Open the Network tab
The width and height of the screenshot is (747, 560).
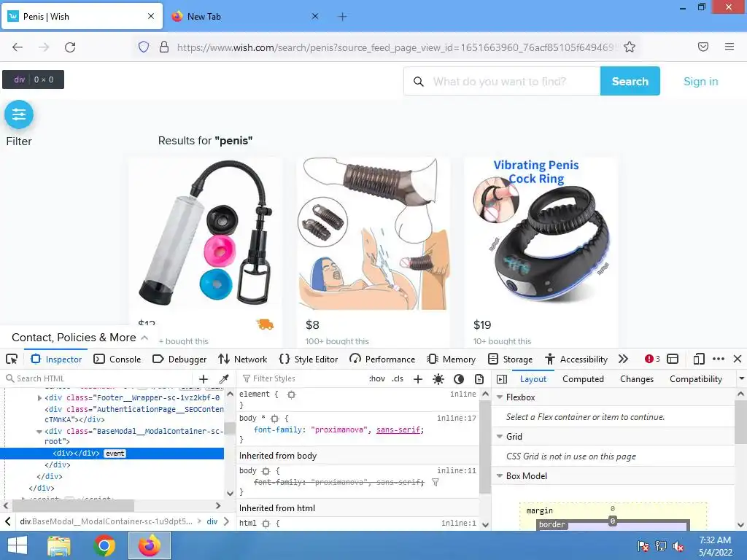242,359
